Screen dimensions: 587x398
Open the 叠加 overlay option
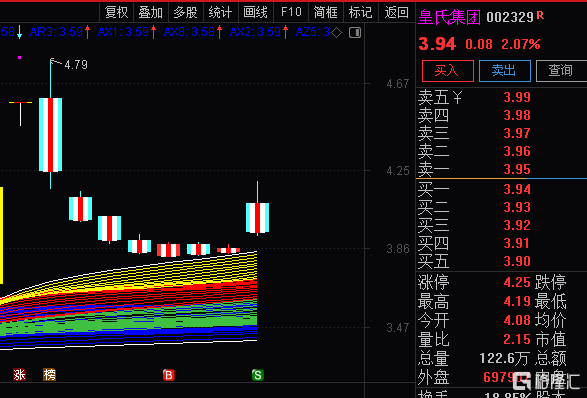click(x=151, y=12)
